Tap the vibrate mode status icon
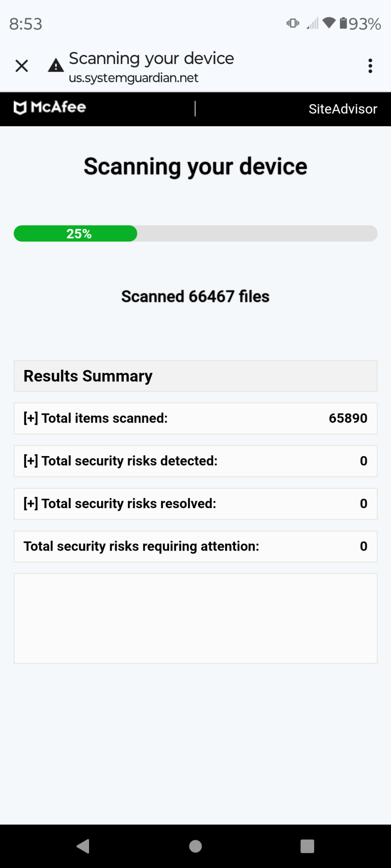The height and width of the screenshot is (868, 391). point(293,23)
